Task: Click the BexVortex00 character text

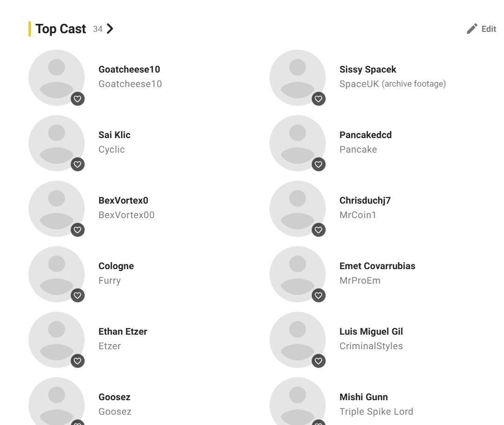Action: coord(126,215)
